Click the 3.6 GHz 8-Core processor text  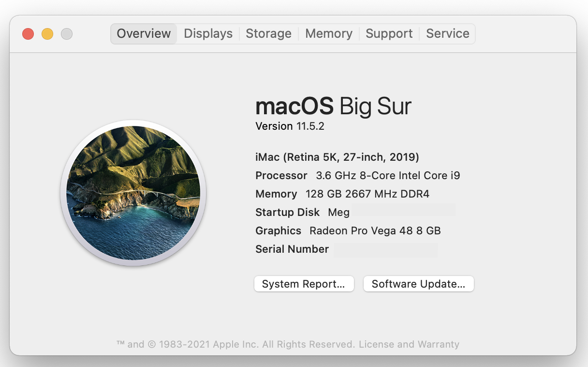pos(388,176)
